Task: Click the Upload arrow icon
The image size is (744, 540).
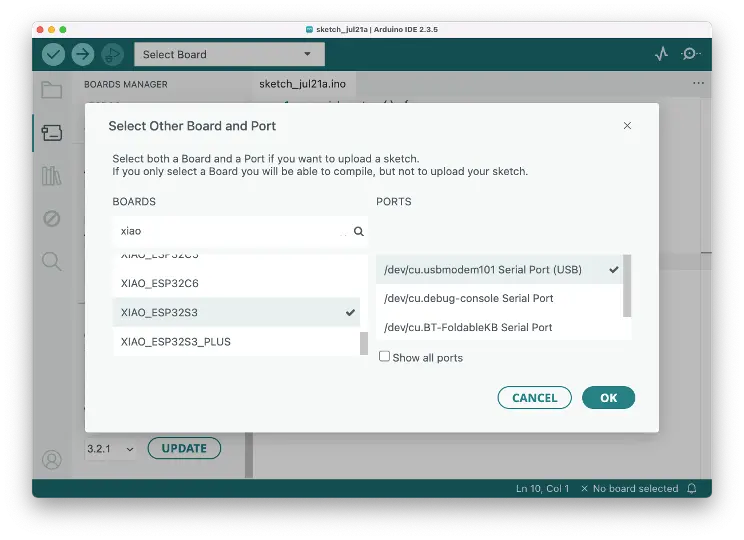Action: click(83, 54)
